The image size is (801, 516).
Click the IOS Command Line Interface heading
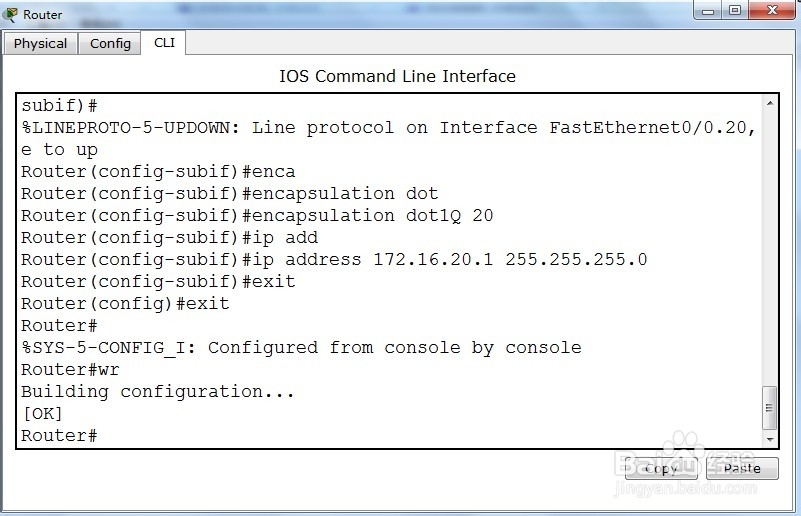pos(397,76)
